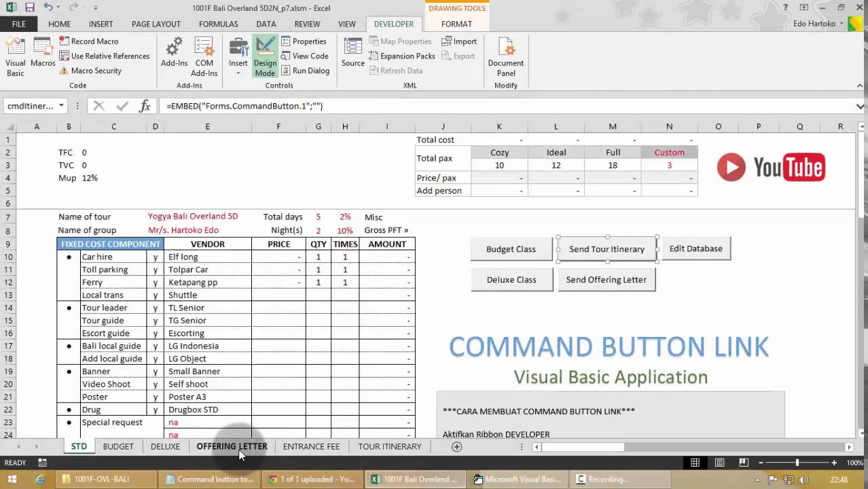
Task: Open the ENTRANCE FEE sheet tab
Action: pyautogui.click(x=311, y=446)
